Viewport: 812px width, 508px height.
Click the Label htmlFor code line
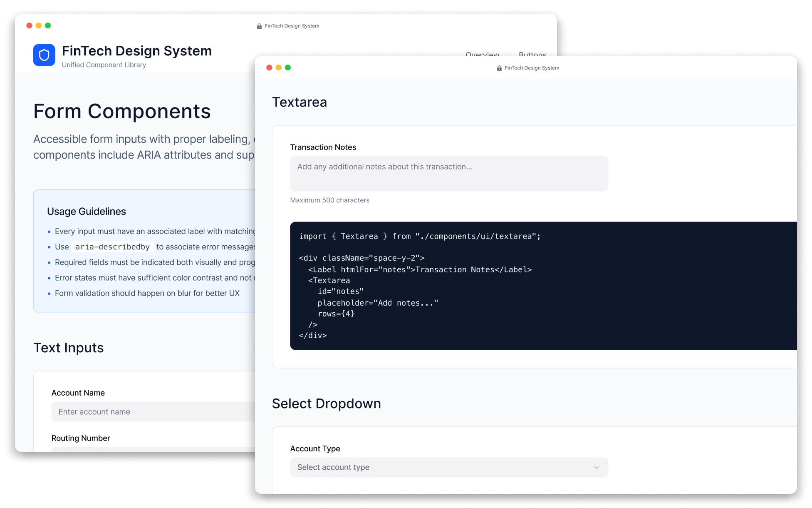(x=420, y=270)
